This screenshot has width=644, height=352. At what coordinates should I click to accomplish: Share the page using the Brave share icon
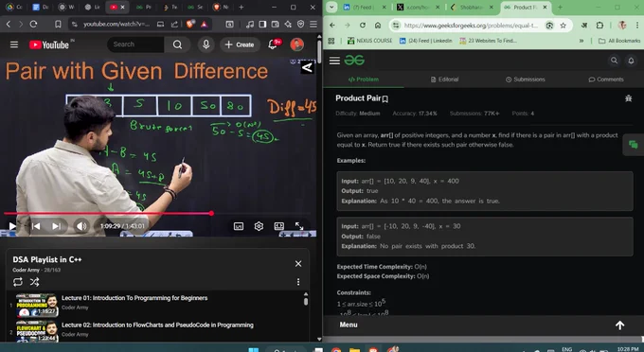coord(174,25)
